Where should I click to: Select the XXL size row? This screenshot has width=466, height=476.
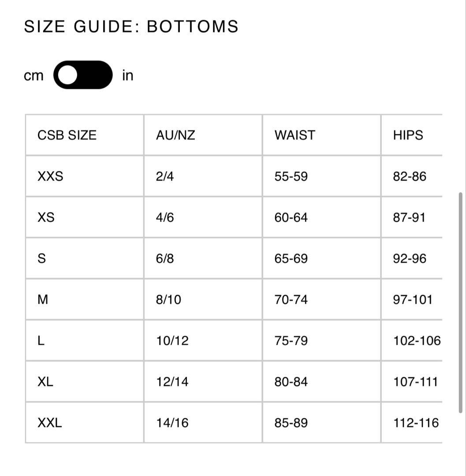click(51, 423)
